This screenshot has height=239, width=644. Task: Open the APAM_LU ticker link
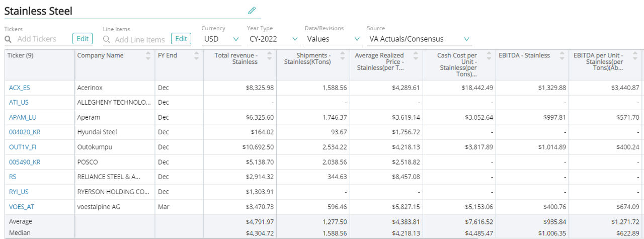23,117
